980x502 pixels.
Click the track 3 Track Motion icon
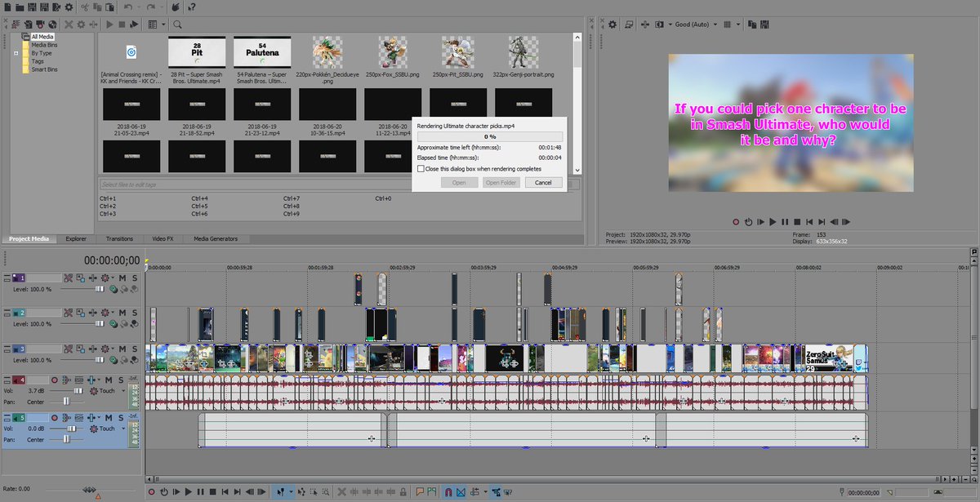[81, 349]
